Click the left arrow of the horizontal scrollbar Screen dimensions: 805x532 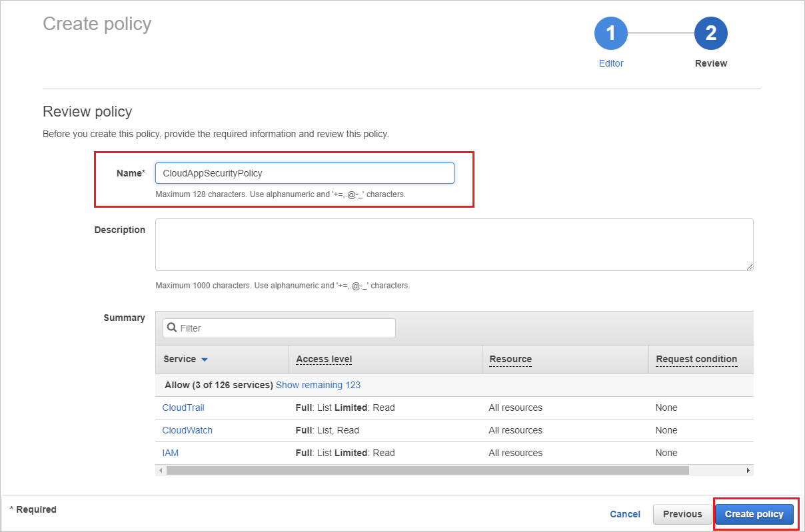pos(161,470)
